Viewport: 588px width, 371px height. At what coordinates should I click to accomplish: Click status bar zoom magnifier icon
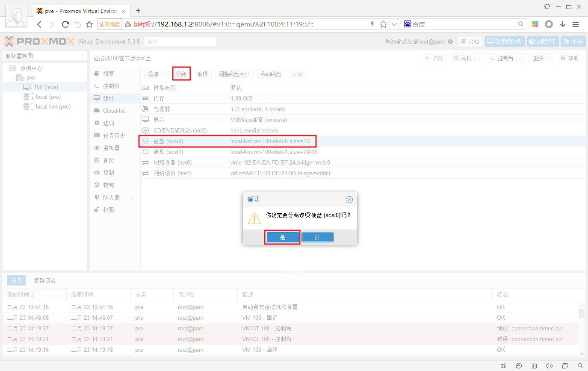(x=580, y=366)
